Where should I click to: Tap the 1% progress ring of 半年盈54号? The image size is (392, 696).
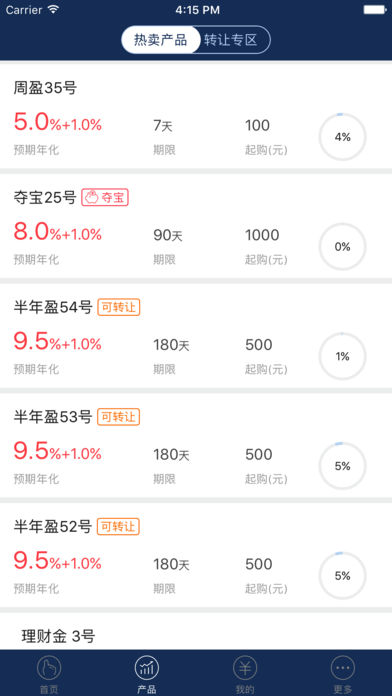[343, 356]
